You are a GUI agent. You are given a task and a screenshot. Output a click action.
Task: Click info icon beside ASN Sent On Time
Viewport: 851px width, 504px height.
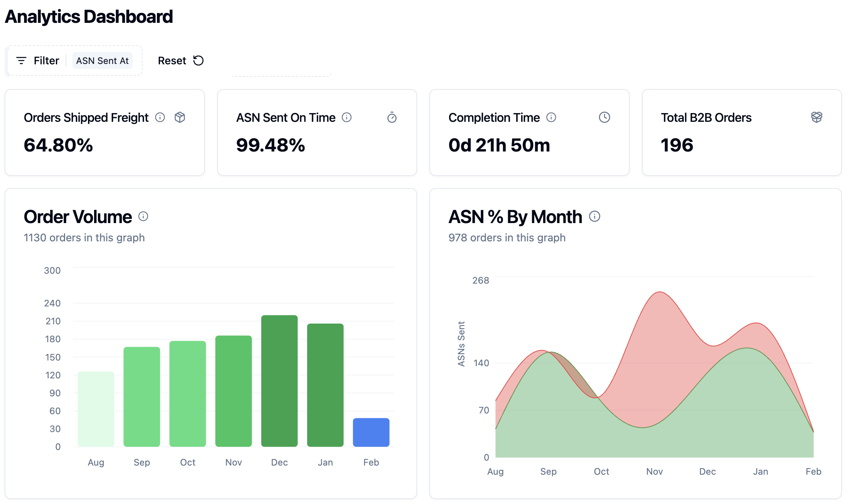[347, 117]
